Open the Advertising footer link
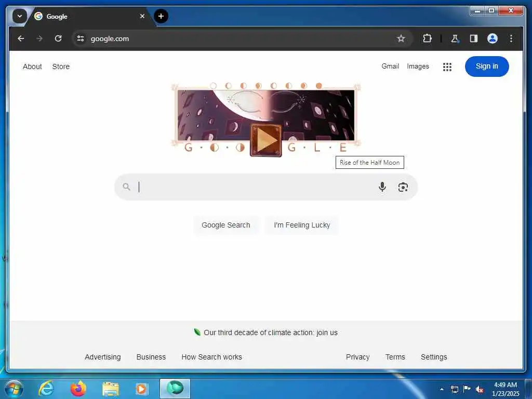Screen dimensions: 532x399 point(103,357)
